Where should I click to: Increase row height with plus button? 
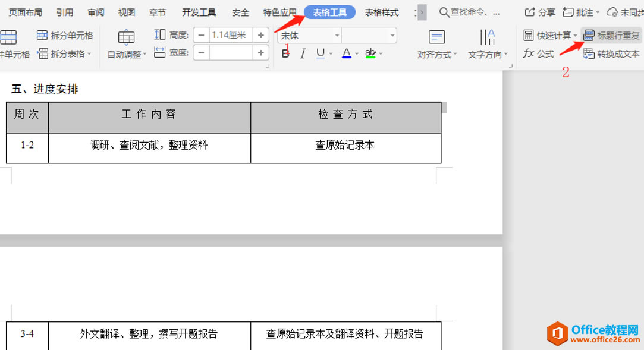(x=261, y=35)
